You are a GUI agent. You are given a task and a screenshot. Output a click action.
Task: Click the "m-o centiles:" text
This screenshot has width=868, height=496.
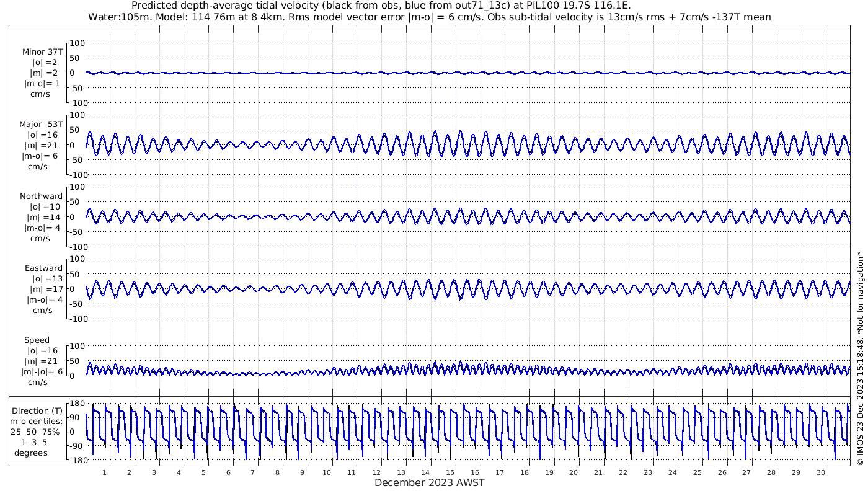pyautogui.click(x=37, y=421)
